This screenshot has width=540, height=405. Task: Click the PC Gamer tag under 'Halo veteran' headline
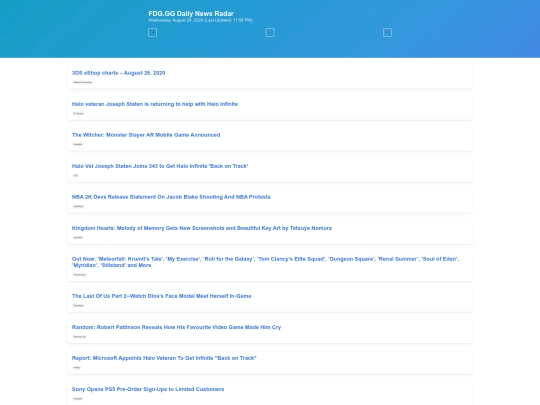point(78,113)
